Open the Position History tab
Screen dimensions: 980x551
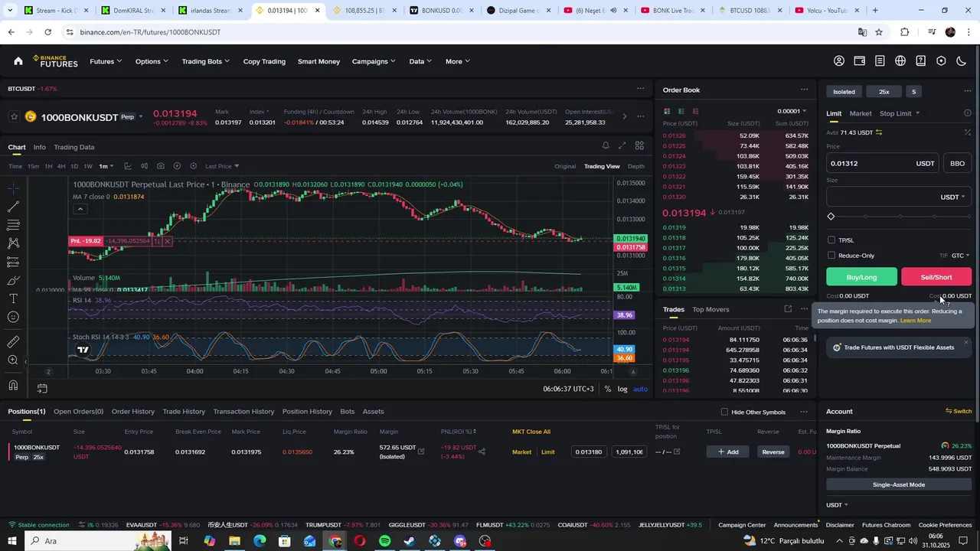pos(307,412)
